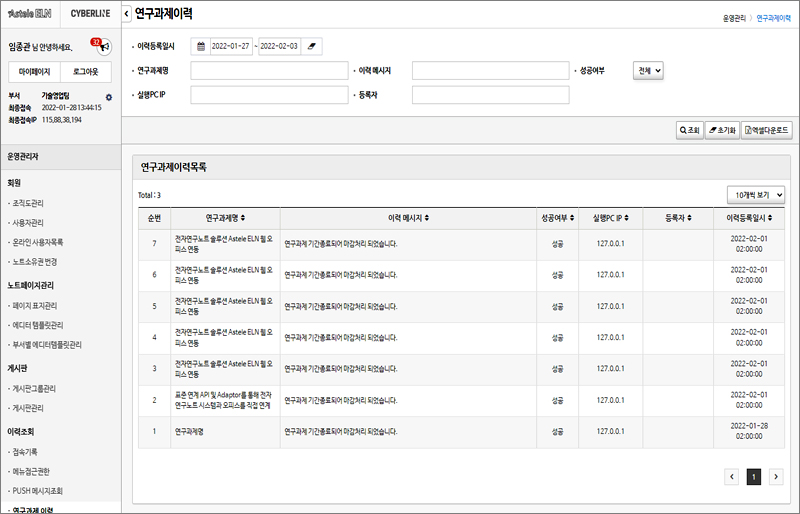Go to the previous page of results
This screenshot has height=514, width=800.
(733, 477)
